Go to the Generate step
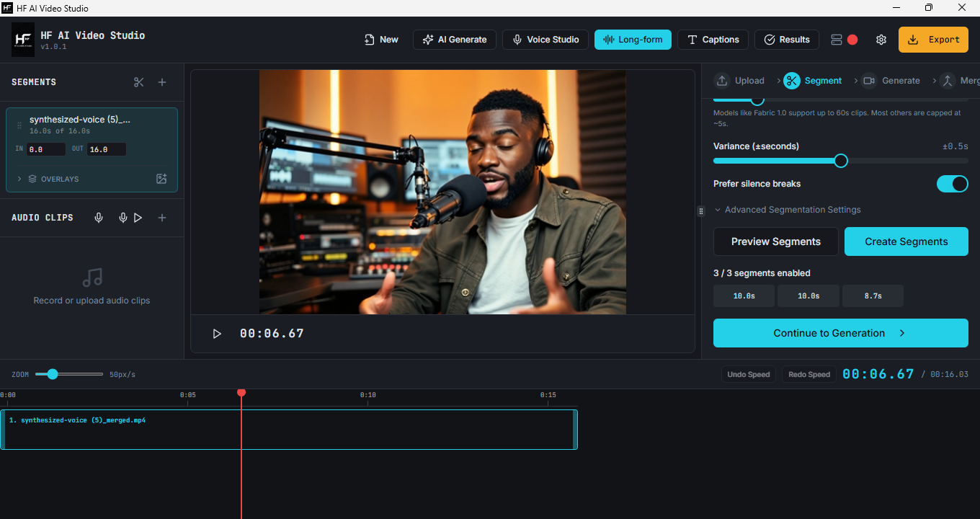 coord(891,81)
